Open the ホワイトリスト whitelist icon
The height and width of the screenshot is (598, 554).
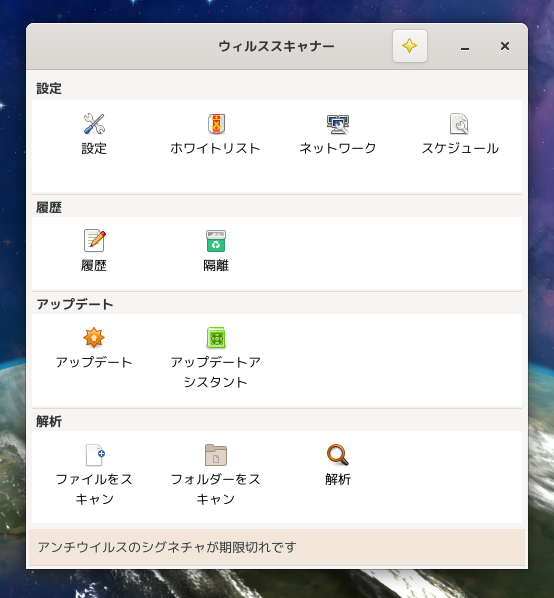coord(216,124)
